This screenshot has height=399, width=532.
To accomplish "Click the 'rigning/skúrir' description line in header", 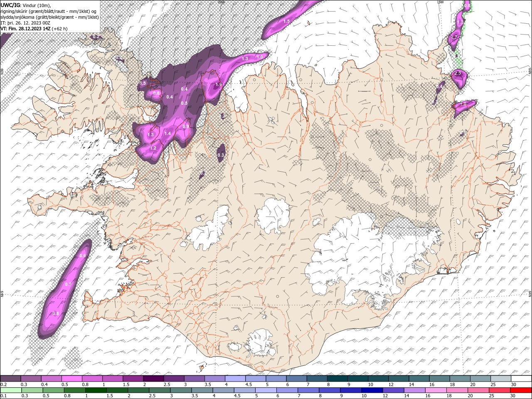I will click(49, 11).
